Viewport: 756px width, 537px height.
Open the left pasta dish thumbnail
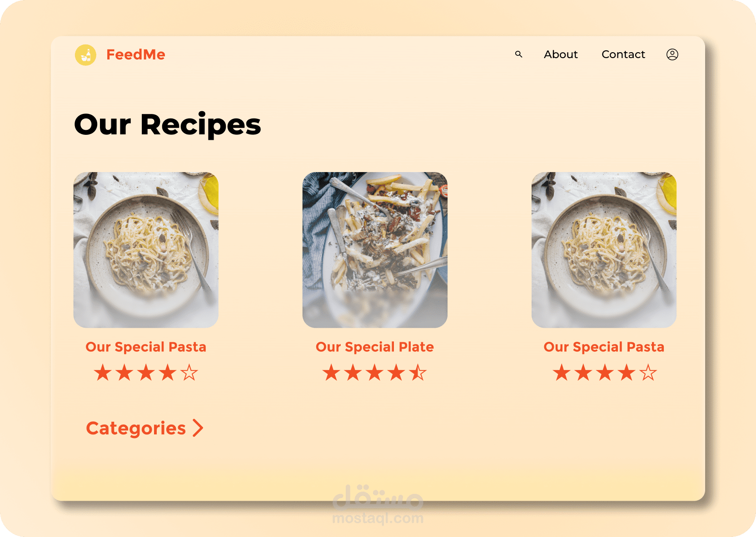coord(146,250)
